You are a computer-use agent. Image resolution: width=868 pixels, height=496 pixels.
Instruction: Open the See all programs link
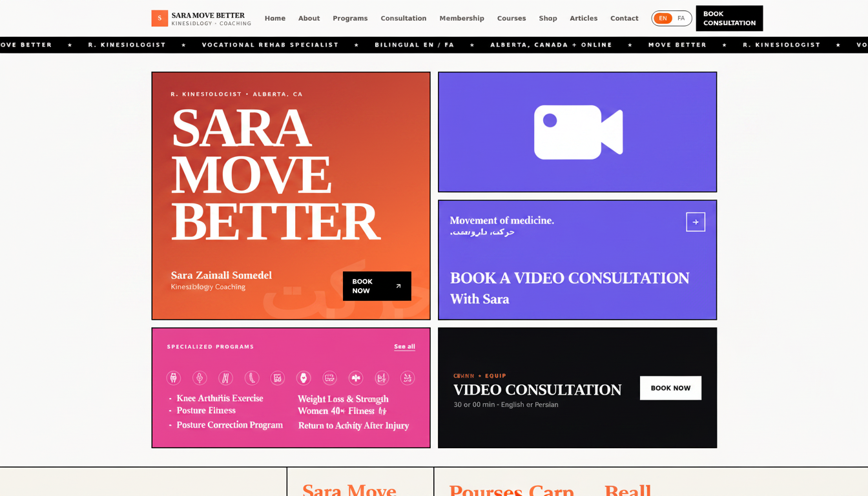pyautogui.click(x=405, y=347)
